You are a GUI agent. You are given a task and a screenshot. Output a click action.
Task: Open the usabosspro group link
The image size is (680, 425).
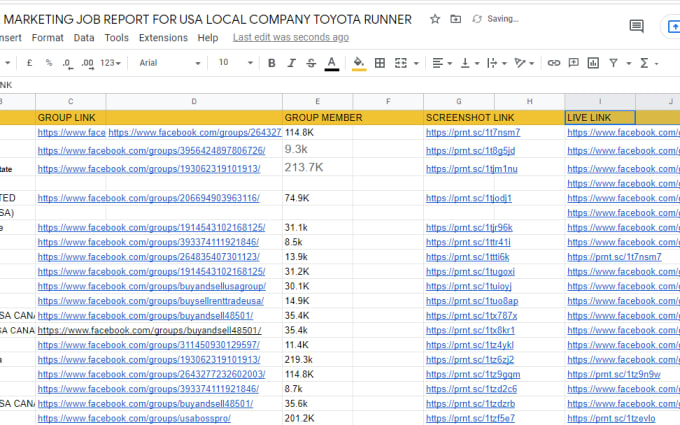pyautogui.click(x=134, y=418)
